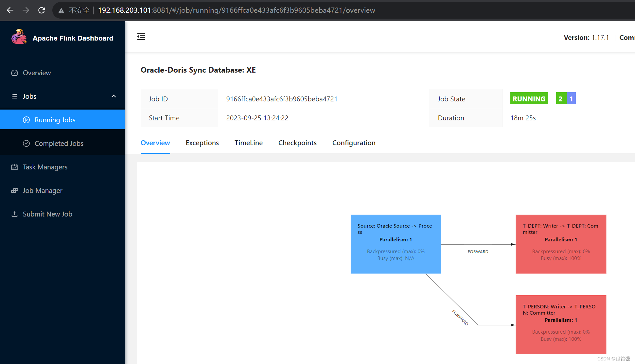The width and height of the screenshot is (635, 364).
Task: Click the FORWARD label on the T_DEPT edge
Action: [478, 251]
